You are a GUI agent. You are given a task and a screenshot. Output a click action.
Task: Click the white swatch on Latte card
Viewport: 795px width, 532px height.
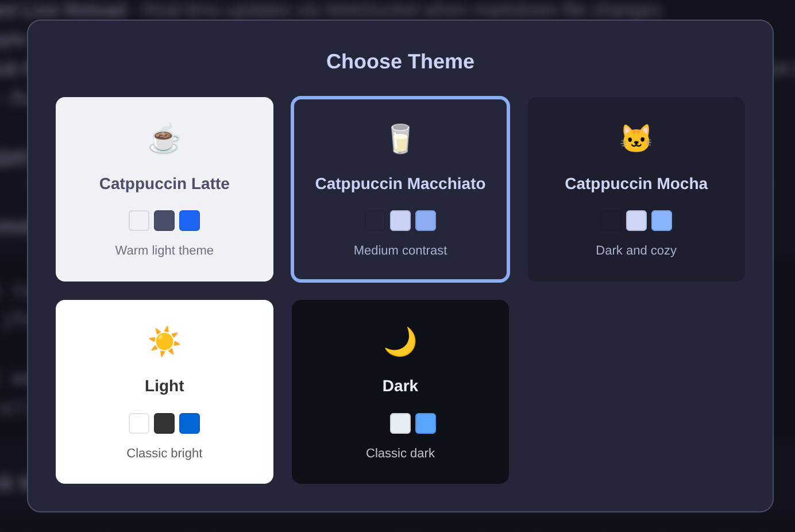(139, 220)
